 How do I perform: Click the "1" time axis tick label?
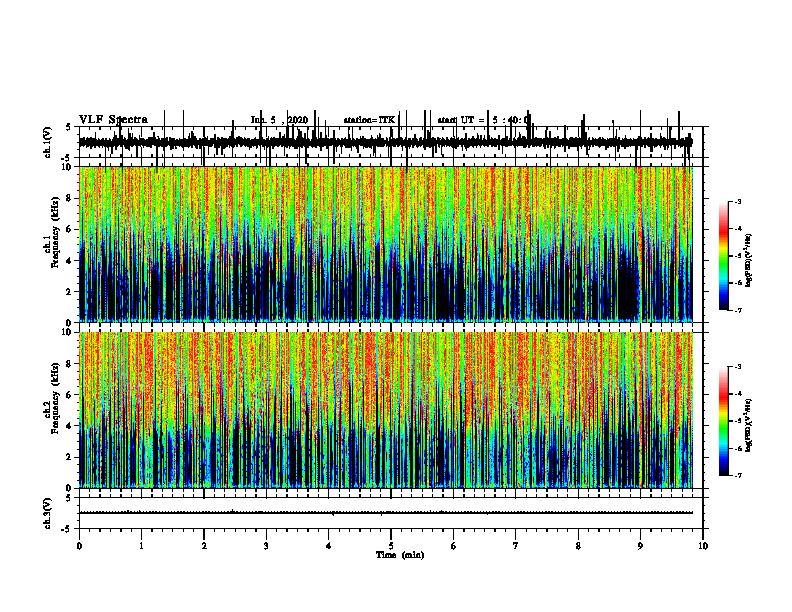tap(142, 546)
